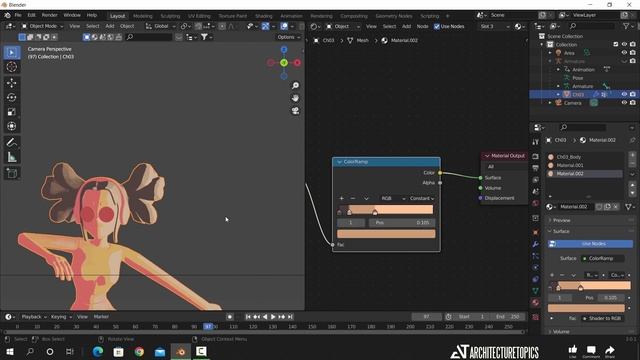Open the Modifier wrench properties tab
640x360 pixels.
click(x=536, y=244)
